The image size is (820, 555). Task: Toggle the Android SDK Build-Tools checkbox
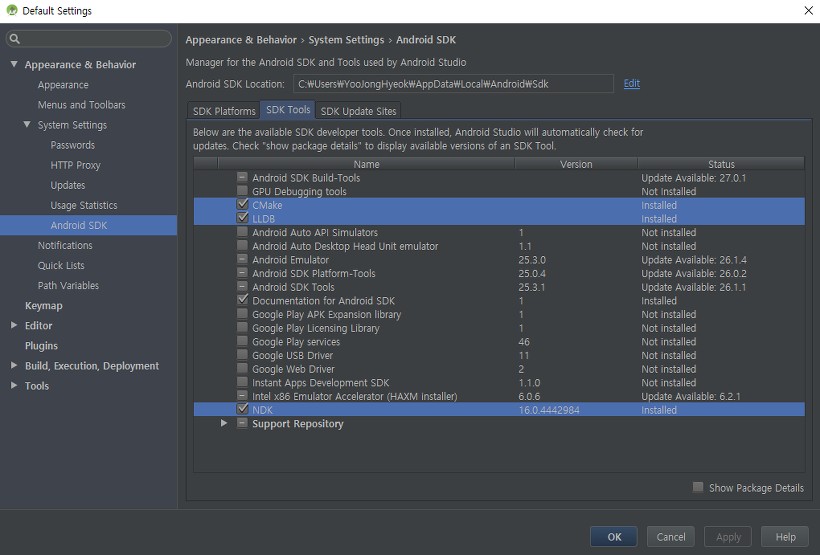coord(242,177)
